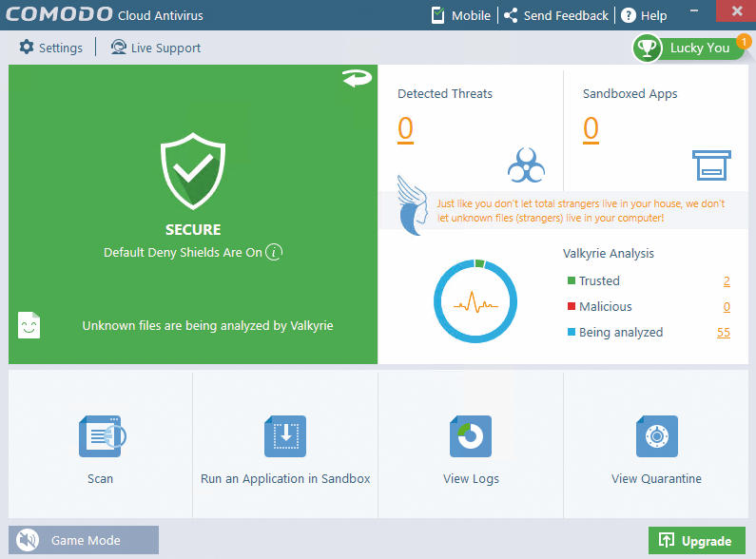Click the Scan label
The image size is (756, 559).
pyautogui.click(x=100, y=478)
